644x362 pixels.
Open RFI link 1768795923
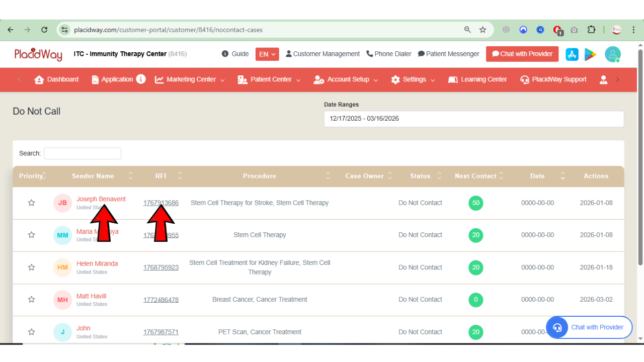point(161,267)
